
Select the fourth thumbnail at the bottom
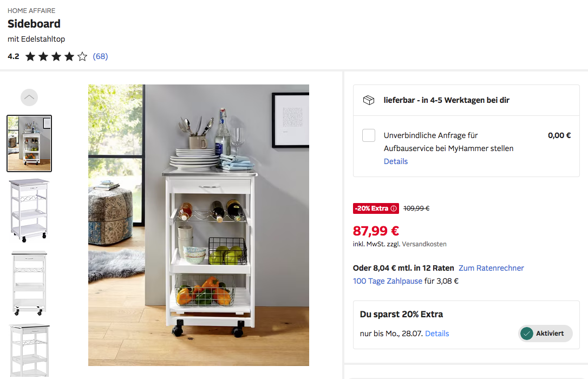29,350
